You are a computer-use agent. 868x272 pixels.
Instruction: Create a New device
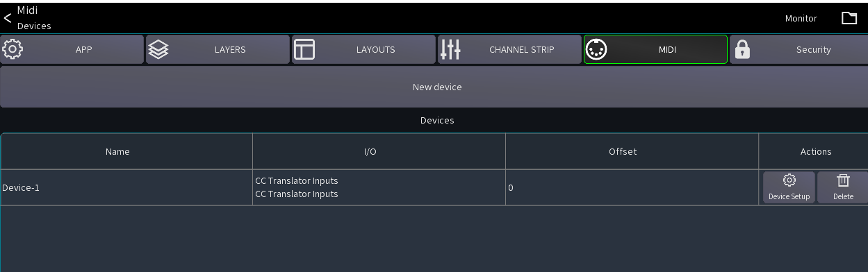click(434, 87)
